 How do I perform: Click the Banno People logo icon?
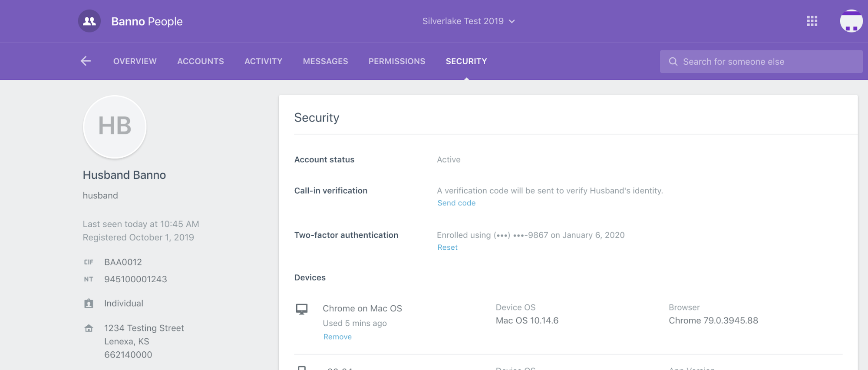coord(89,21)
